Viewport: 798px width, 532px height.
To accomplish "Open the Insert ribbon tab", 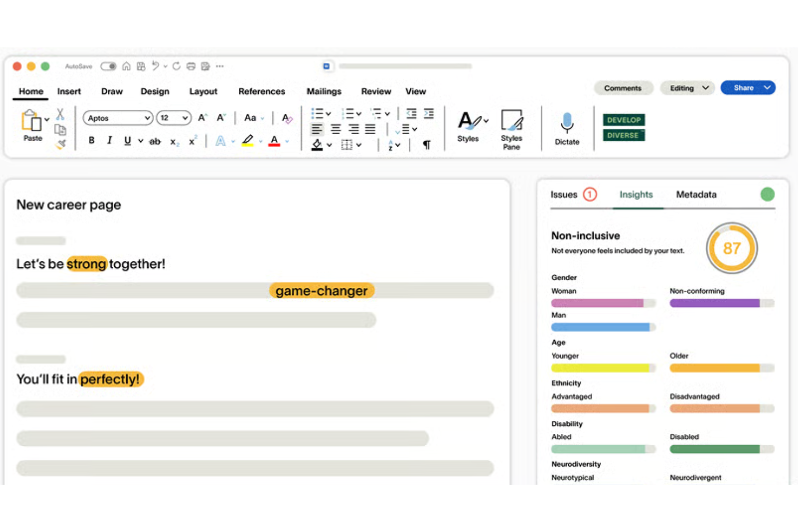I will (x=69, y=92).
